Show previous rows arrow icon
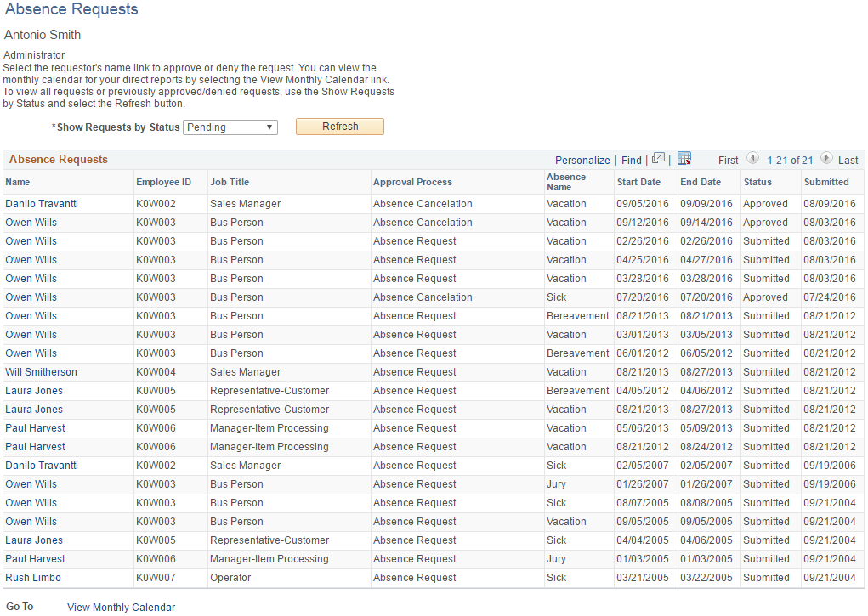Screen dimensions: 868x616 tap(752, 158)
